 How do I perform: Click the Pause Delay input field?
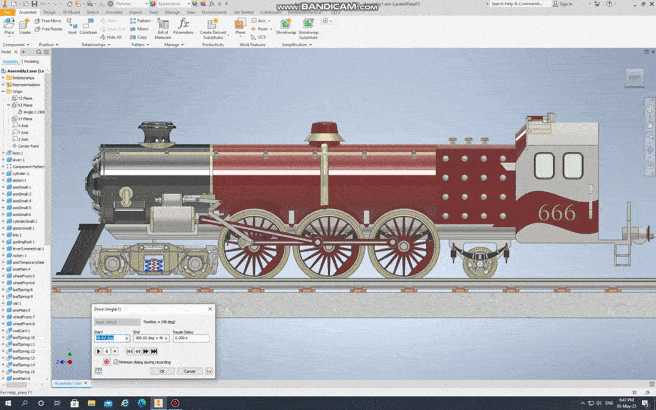(191, 338)
